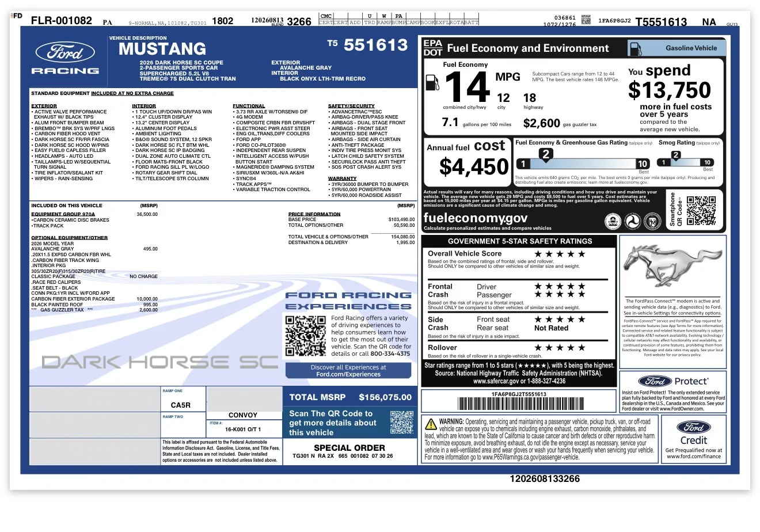
Task: Click the 'T5 551613' number in blue header
Action: point(368,45)
